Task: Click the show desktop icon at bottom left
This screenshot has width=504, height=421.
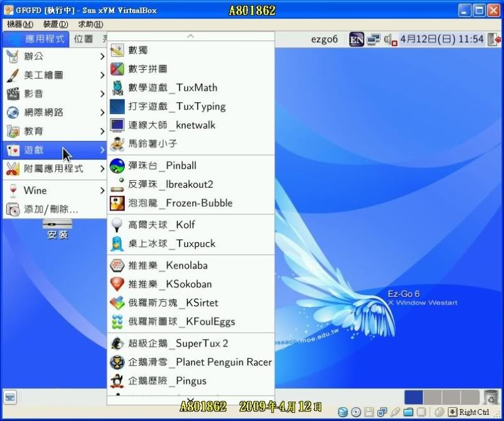Action: 10,397
